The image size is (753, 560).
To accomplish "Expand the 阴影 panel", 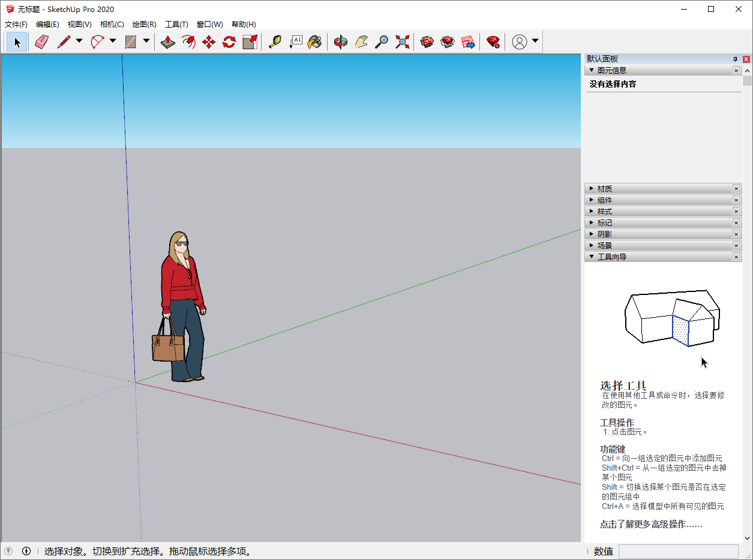I will tap(592, 234).
